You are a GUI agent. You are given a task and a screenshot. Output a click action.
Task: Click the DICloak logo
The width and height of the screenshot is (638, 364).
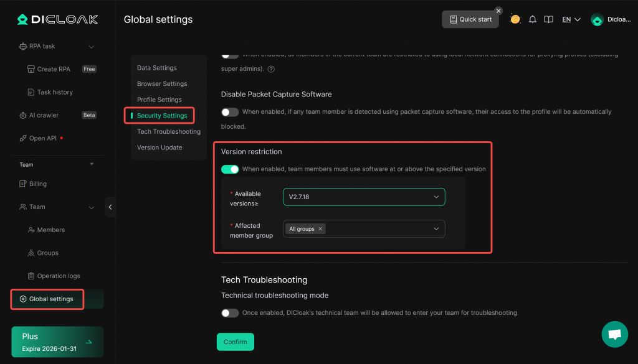[57, 19]
